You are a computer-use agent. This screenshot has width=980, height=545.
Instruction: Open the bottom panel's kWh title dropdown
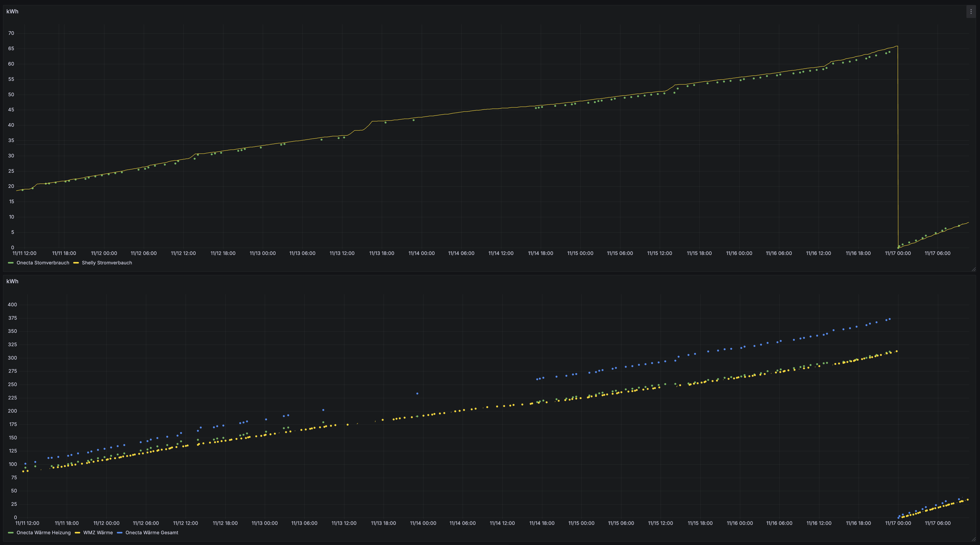point(12,281)
